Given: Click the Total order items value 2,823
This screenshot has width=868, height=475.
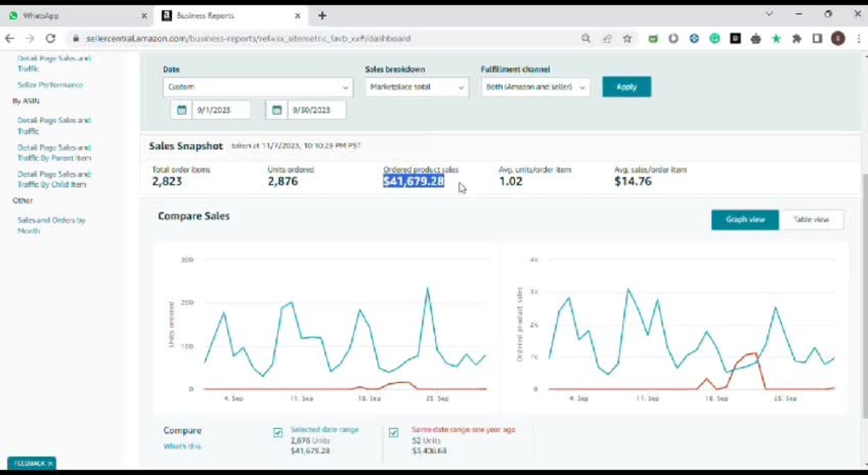Looking at the screenshot, I should point(168,181).
